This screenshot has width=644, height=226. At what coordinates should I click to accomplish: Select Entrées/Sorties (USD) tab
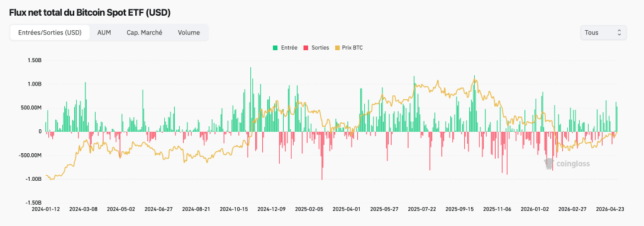click(x=50, y=33)
